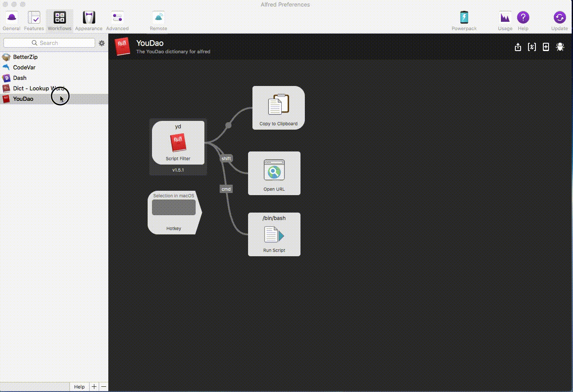Open the General preferences tab
This screenshot has width=573, height=392.
pos(11,21)
